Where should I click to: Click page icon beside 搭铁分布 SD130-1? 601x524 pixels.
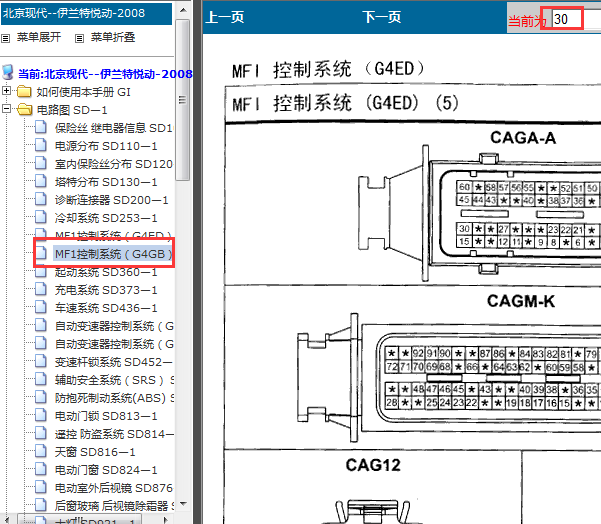(41, 181)
